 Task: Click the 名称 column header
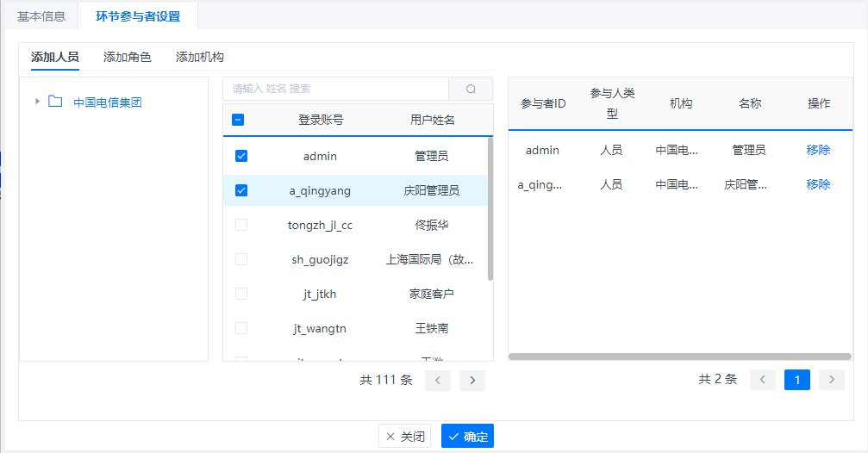tap(750, 103)
